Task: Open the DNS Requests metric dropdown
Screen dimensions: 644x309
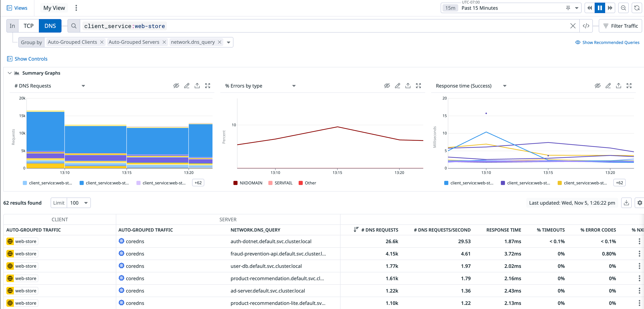Action: pyautogui.click(x=83, y=86)
